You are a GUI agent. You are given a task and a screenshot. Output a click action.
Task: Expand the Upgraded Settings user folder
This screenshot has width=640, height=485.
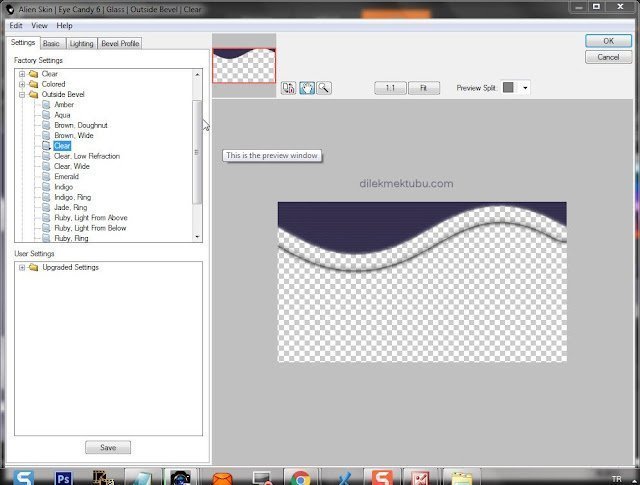[21, 267]
